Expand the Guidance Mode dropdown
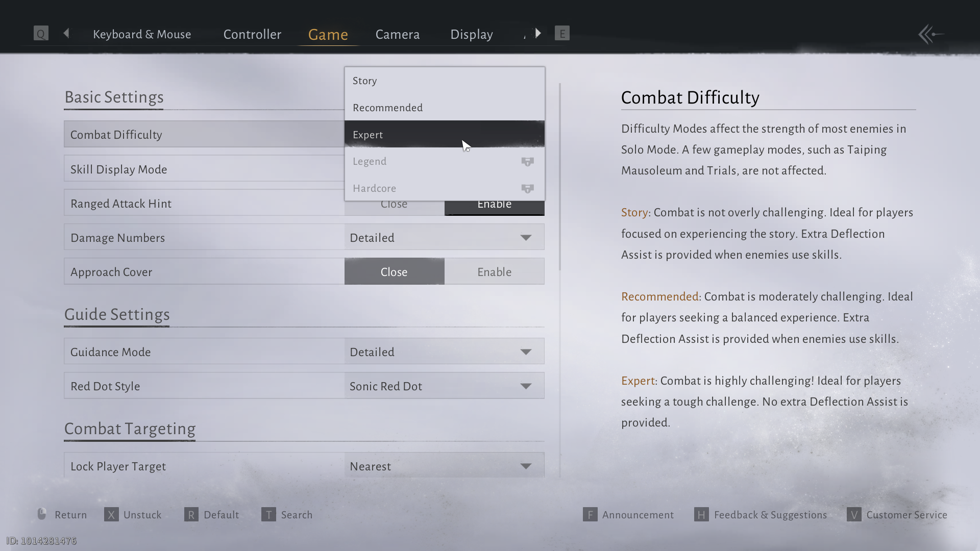This screenshot has width=980, height=551. (x=444, y=352)
